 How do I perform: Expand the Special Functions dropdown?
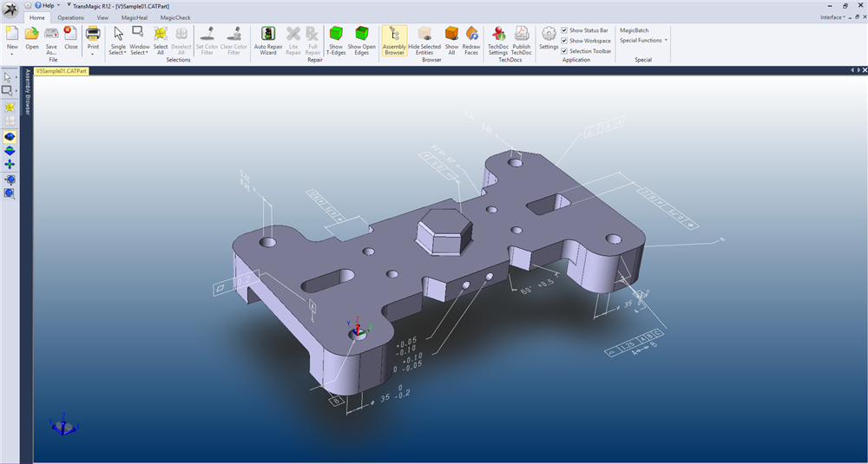(x=643, y=41)
